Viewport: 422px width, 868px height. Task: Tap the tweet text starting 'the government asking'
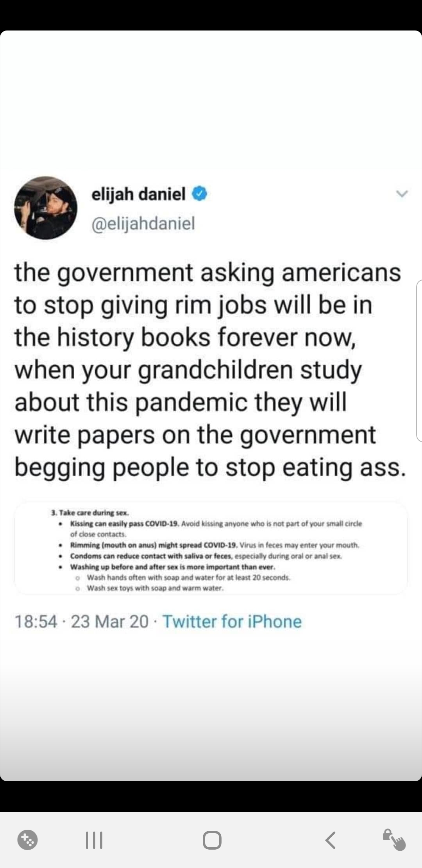pos(207,273)
